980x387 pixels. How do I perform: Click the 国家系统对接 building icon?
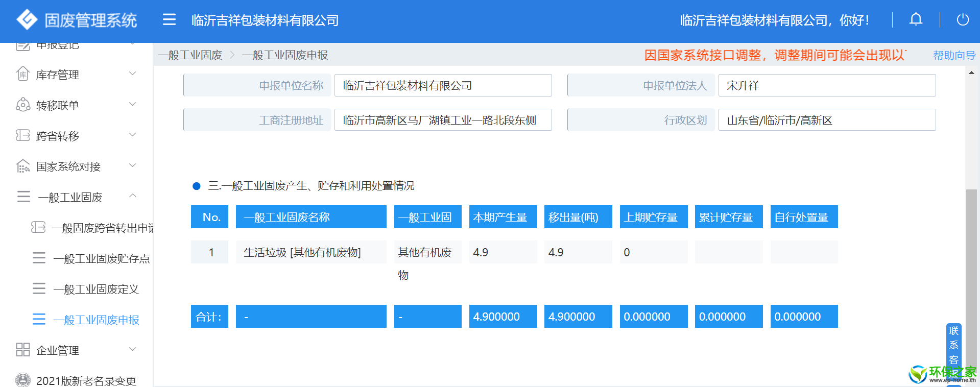point(23,166)
